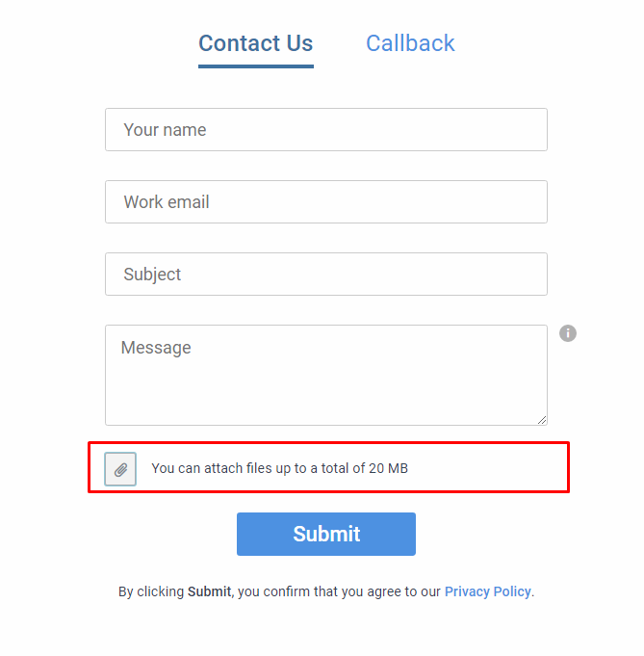
Task: Click the Subject placeholder text
Action: (x=152, y=275)
